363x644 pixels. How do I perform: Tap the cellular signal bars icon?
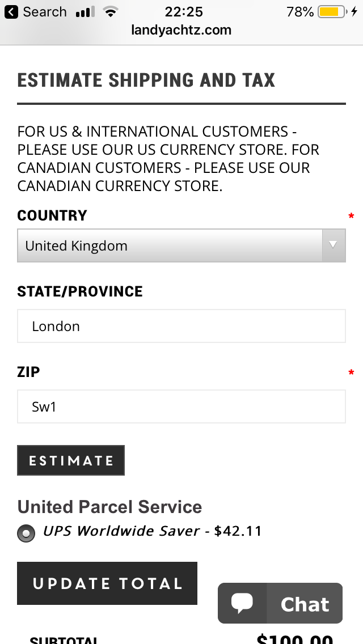click(x=85, y=12)
